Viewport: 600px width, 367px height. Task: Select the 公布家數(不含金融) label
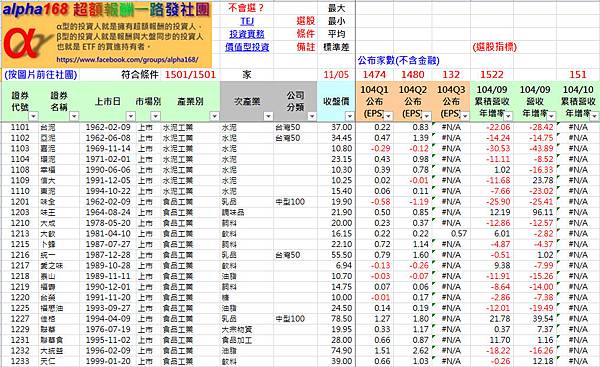[x=398, y=60]
